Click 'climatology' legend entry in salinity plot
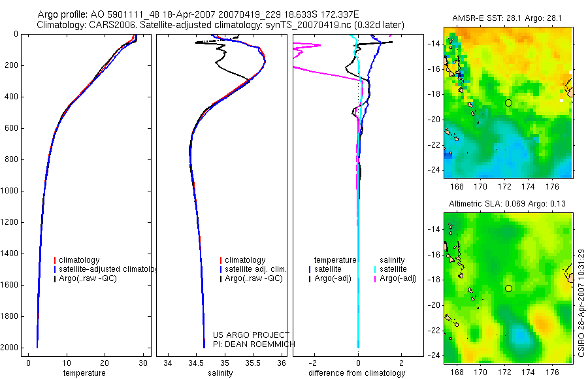This screenshot has height=379, width=588. point(245,260)
